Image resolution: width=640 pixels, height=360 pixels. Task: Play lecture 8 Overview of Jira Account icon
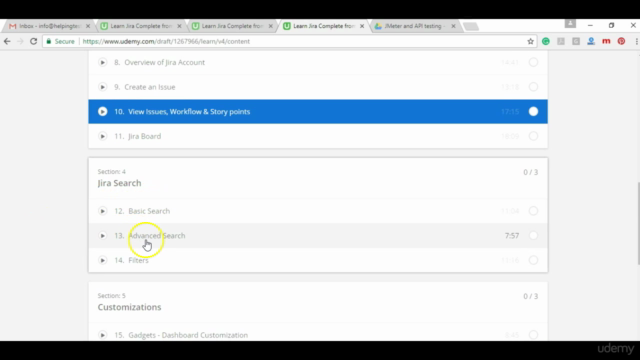point(102,62)
